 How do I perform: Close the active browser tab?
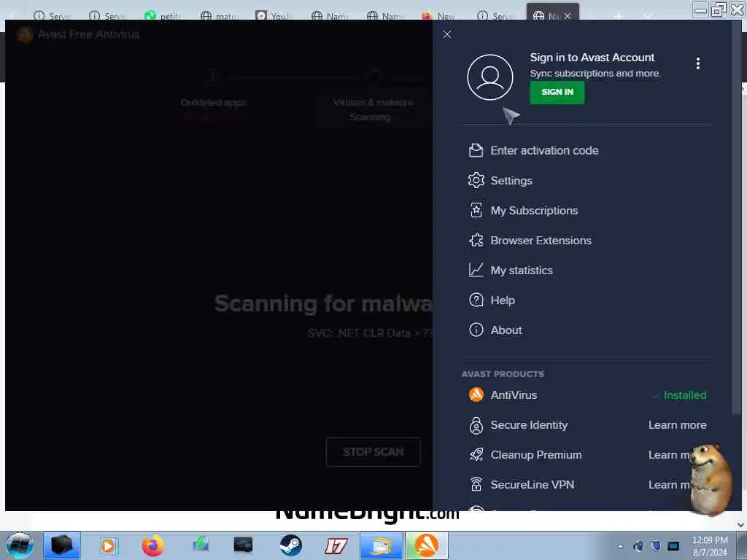click(568, 16)
